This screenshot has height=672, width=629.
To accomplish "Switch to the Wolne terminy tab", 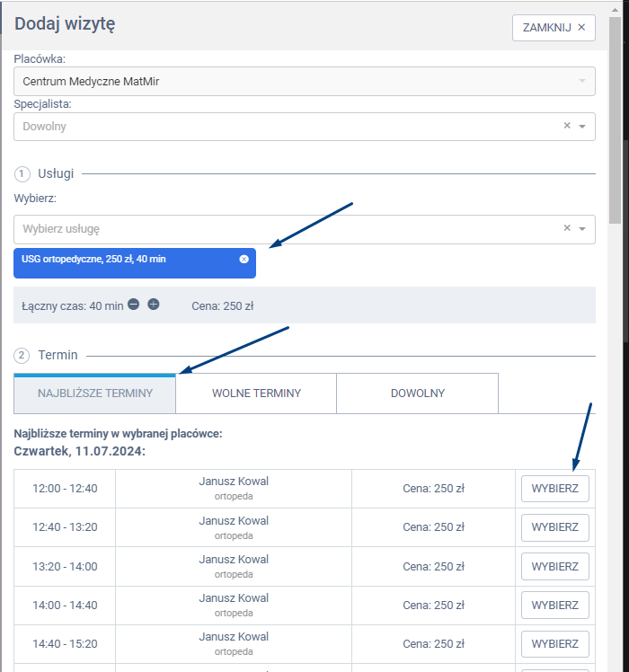I will (256, 393).
